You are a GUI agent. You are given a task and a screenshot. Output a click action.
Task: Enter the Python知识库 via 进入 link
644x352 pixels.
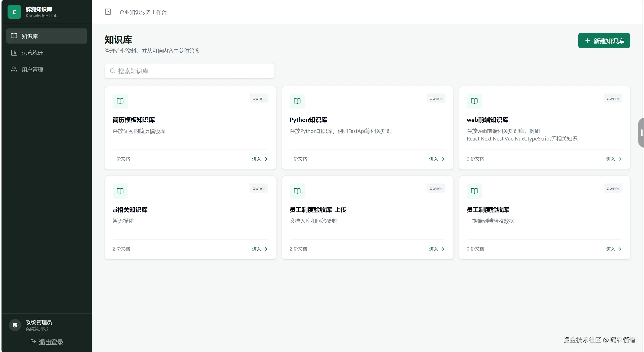pos(437,159)
